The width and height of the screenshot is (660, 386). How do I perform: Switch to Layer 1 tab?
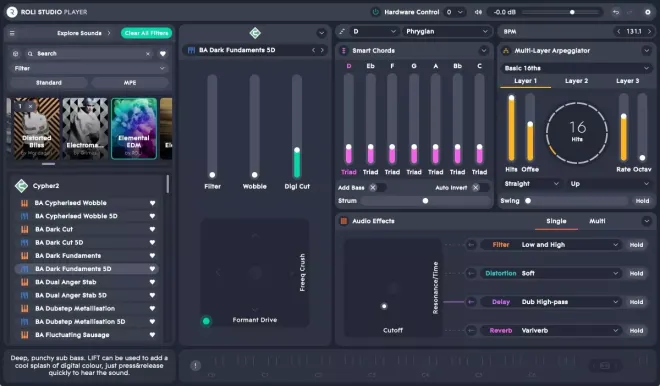click(525, 81)
